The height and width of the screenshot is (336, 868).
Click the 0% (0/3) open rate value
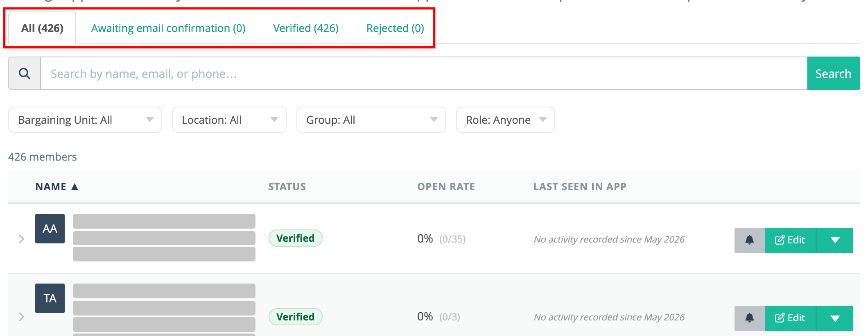(x=439, y=317)
